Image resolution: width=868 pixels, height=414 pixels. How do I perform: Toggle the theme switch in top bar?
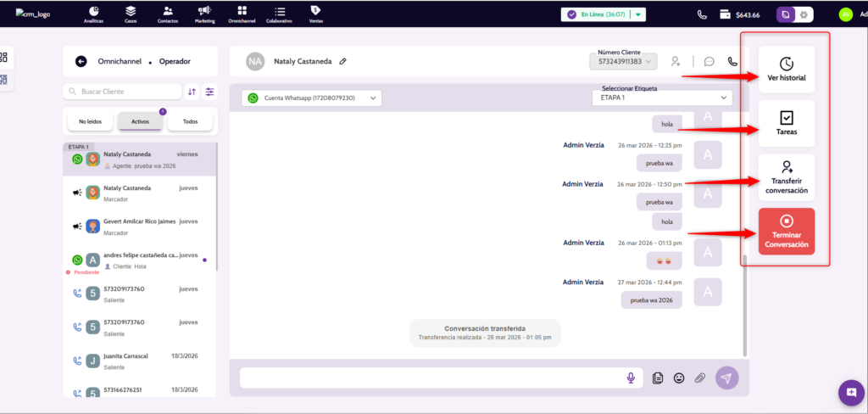coord(794,14)
